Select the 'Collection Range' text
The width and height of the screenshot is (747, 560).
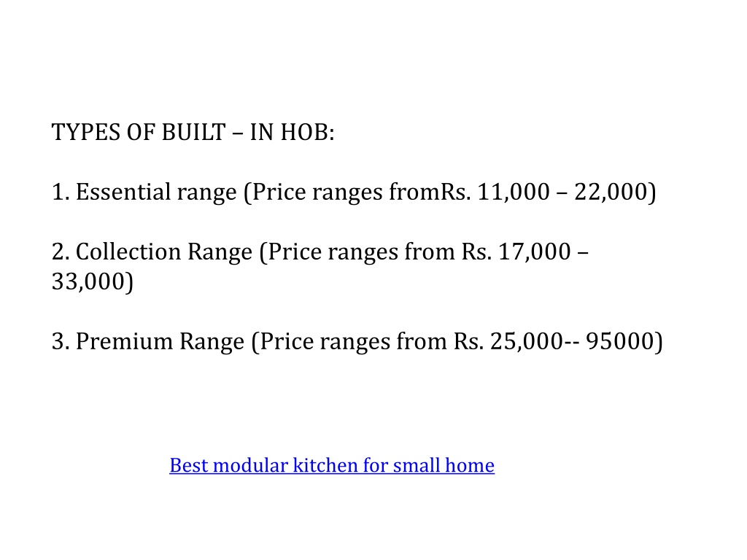point(164,252)
